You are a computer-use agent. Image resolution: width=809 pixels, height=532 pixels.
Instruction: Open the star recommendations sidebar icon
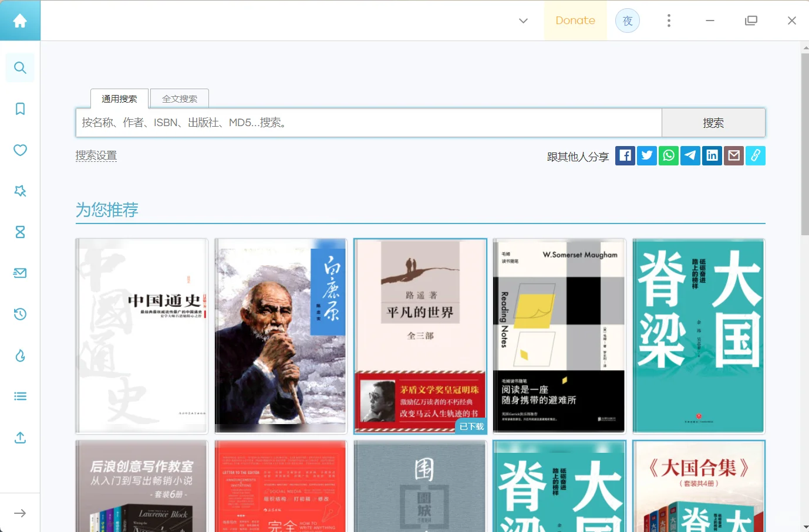(x=20, y=191)
